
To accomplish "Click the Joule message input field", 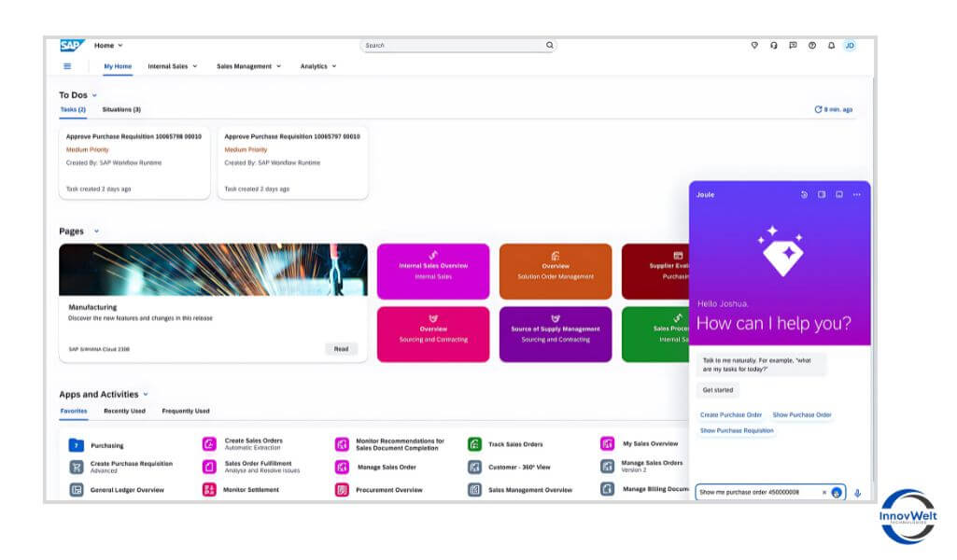I will [756, 492].
